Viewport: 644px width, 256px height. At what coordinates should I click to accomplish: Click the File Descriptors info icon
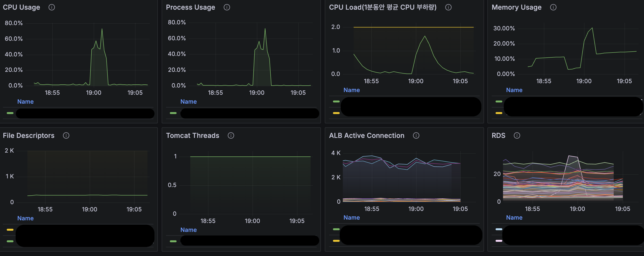[x=66, y=135]
